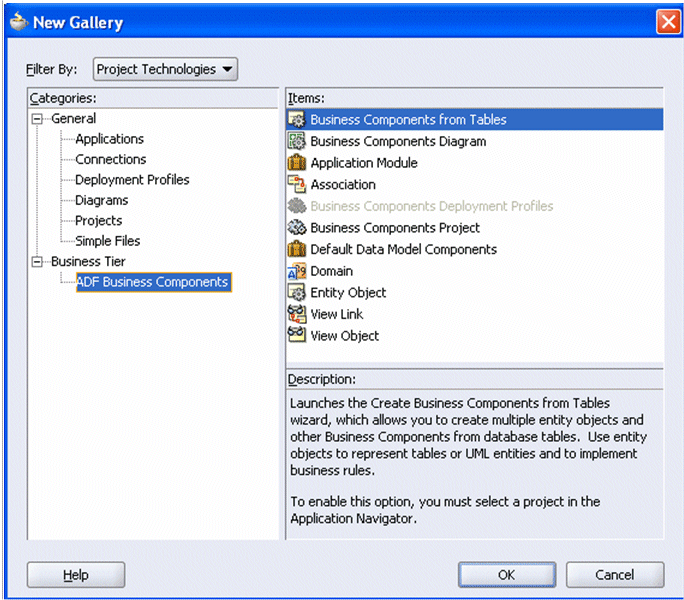
Task: Click the View Link icon
Action: (x=297, y=314)
